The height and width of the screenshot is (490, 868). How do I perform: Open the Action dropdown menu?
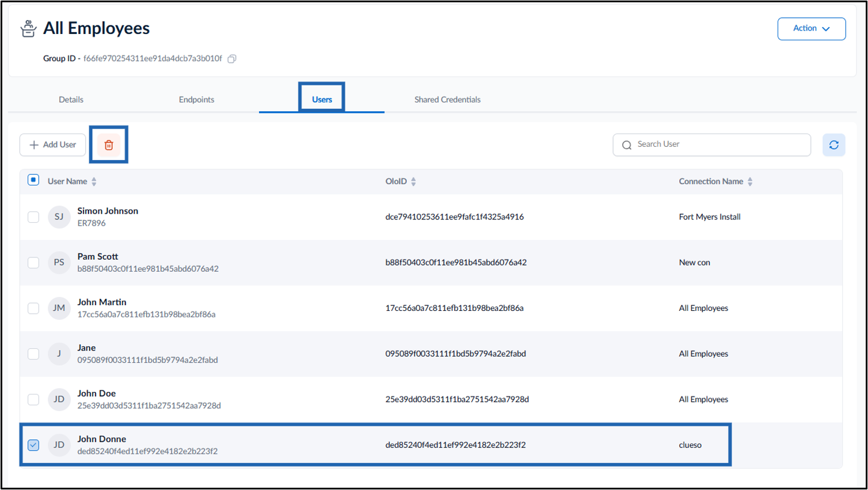(812, 29)
